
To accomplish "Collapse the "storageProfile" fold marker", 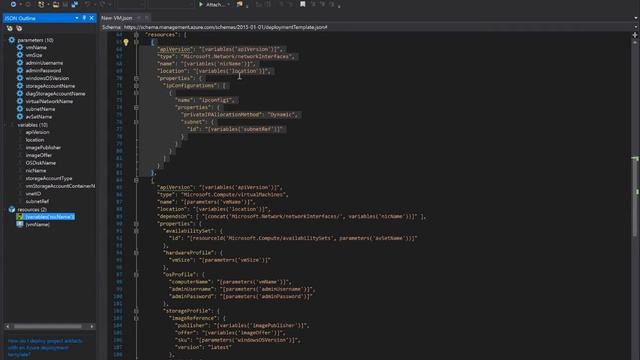I will click(x=136, y=311).
